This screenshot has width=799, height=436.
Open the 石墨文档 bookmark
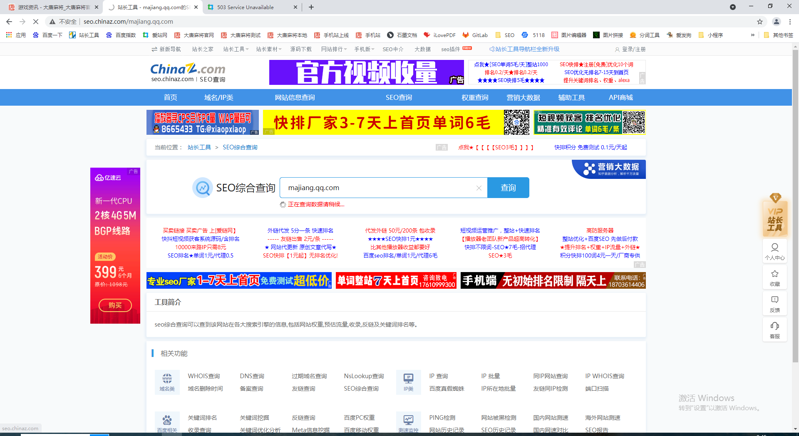(402, 35)
